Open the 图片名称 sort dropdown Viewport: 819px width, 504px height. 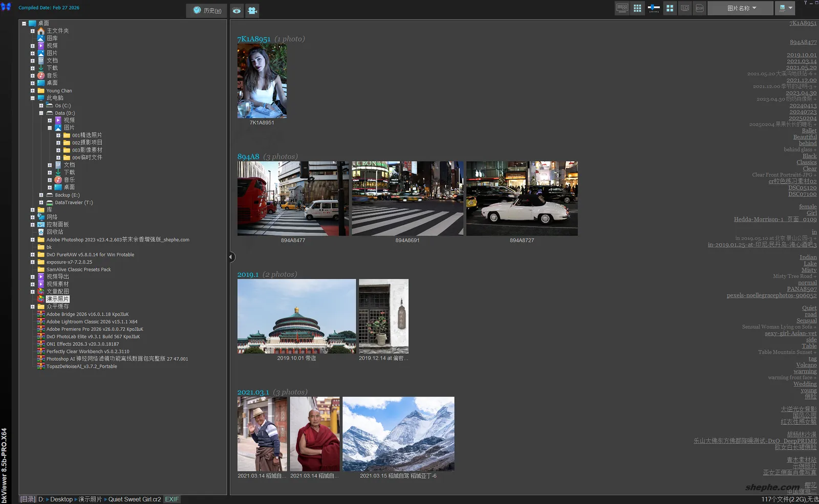coord(739,8)
